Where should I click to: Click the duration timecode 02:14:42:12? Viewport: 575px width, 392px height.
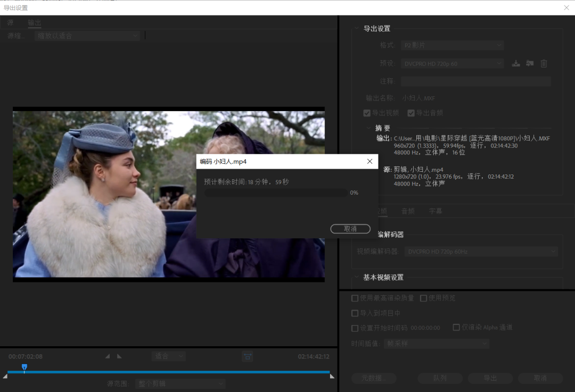click(x=314, y=356)
